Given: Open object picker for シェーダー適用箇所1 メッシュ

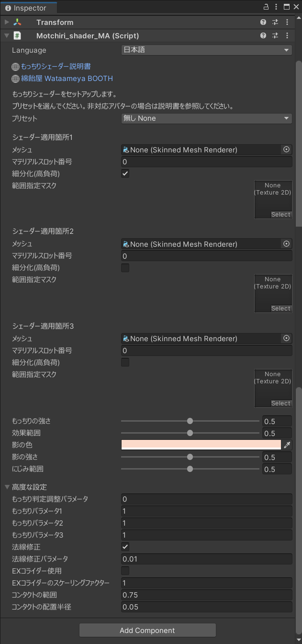Looking at the screenshot, I should (x=287, y=149).
